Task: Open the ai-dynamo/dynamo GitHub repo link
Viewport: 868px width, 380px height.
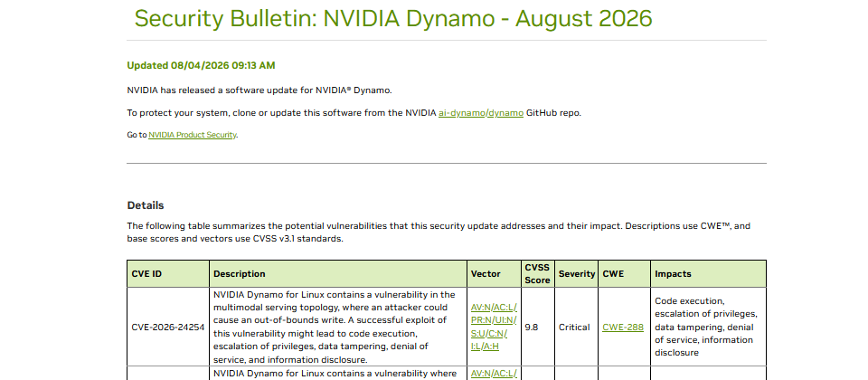Action: 480,113
